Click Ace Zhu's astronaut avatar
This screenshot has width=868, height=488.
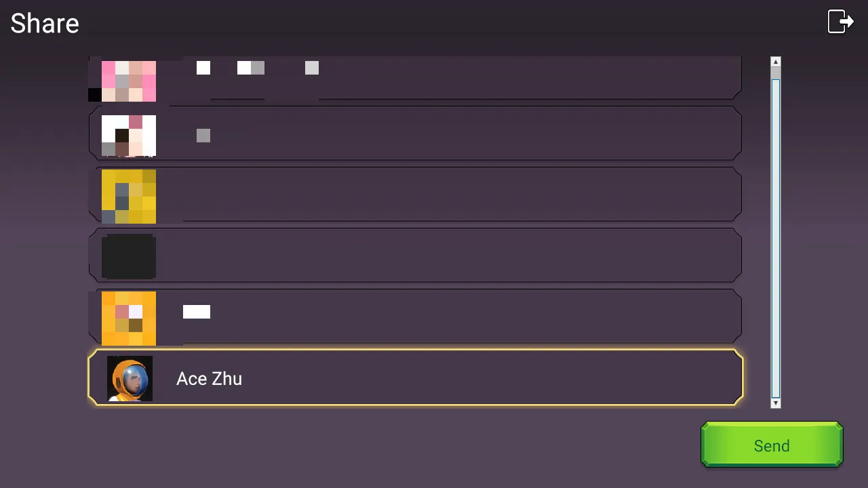point(130,378)
